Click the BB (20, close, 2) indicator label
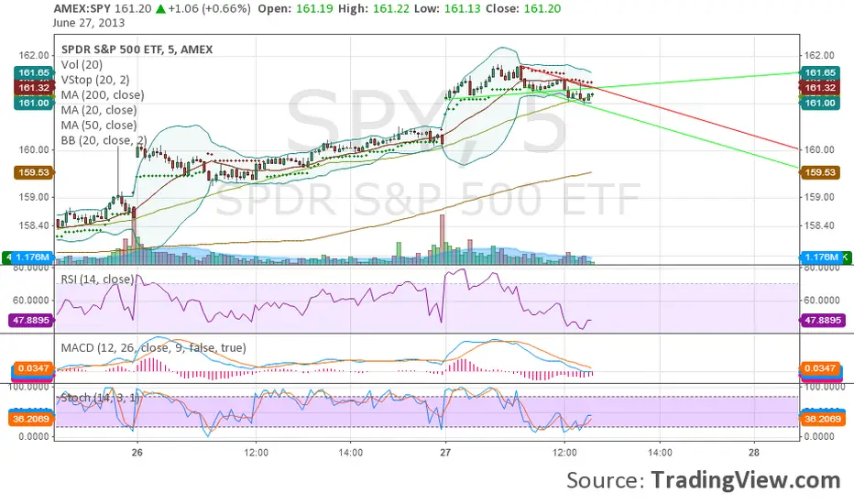Screen dimensions: 854x504 [104, 140]
